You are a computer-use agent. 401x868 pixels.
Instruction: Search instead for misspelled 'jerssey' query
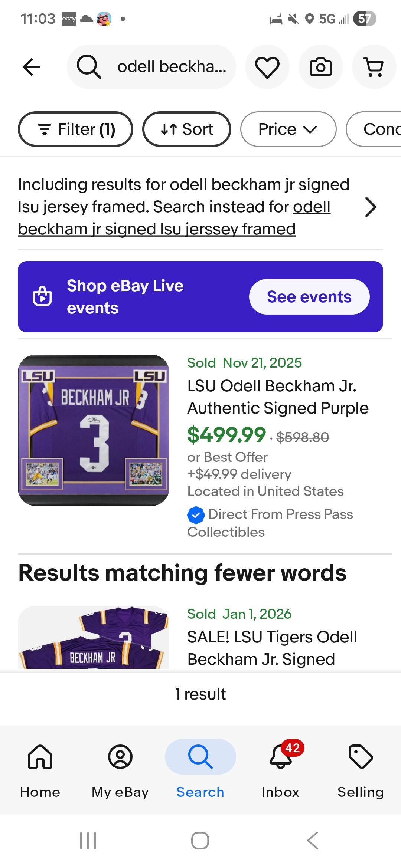157,229
